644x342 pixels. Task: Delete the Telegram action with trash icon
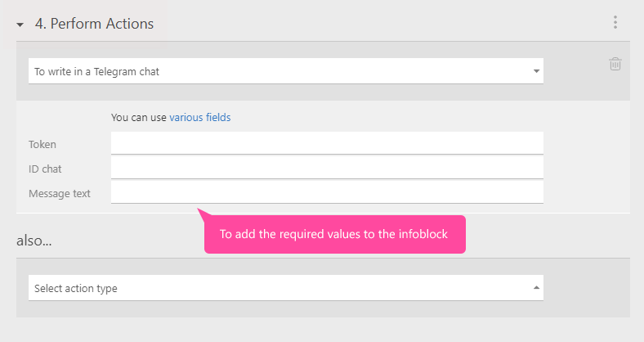point(615,64)
